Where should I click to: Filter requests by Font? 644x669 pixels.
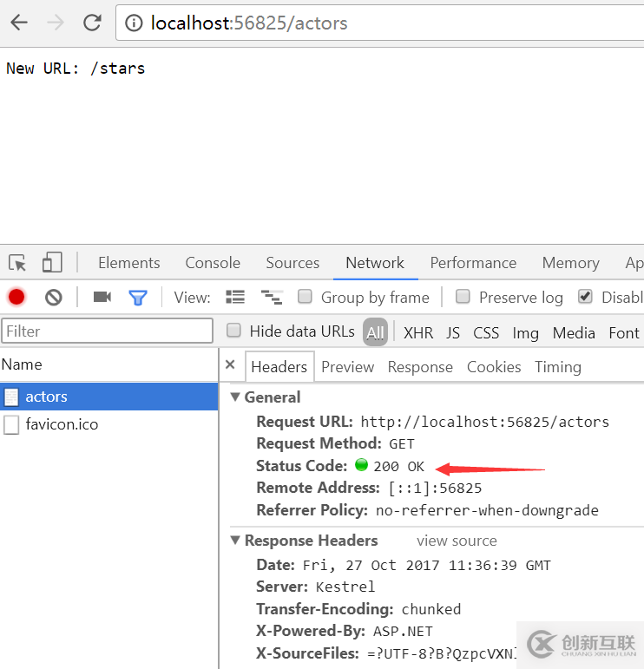624,333
